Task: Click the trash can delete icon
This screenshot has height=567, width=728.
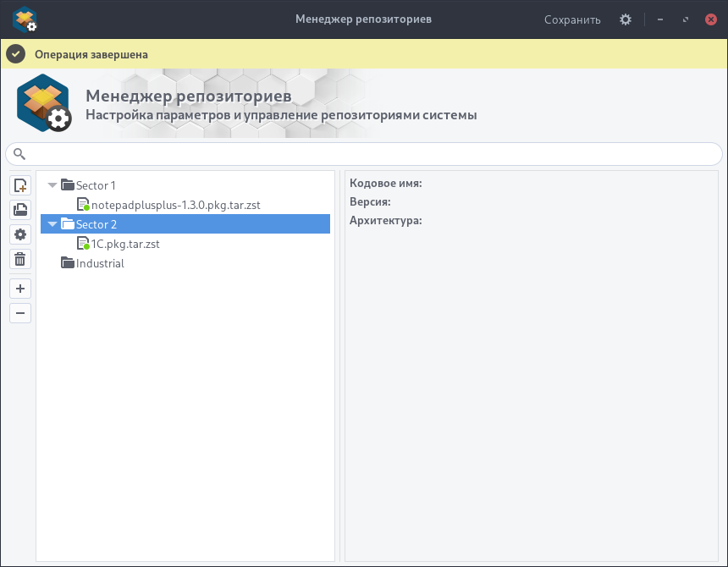Action: (20, 259)
